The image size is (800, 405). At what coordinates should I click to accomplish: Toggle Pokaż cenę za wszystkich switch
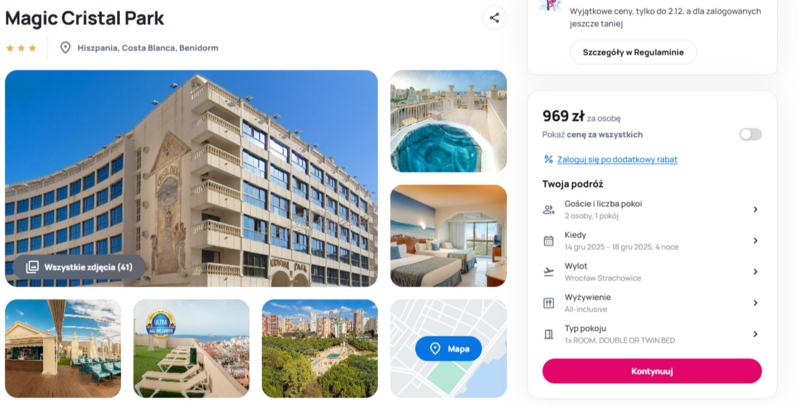click(x=751, y=134)
